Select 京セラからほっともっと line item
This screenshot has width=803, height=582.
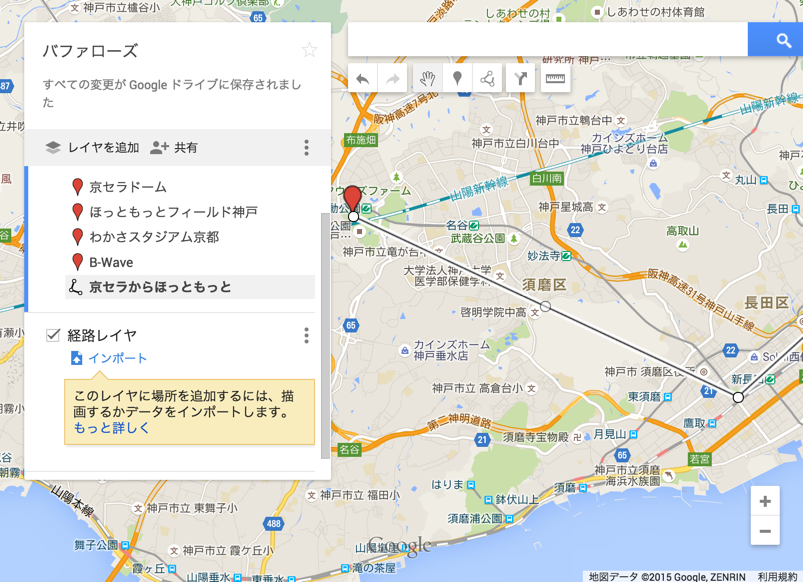190,287
